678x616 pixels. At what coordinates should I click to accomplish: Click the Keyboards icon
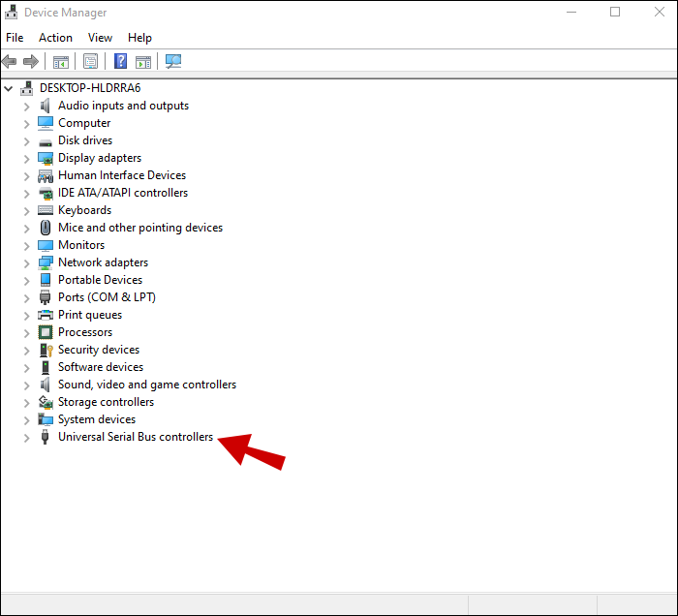(x=45, y=210)
